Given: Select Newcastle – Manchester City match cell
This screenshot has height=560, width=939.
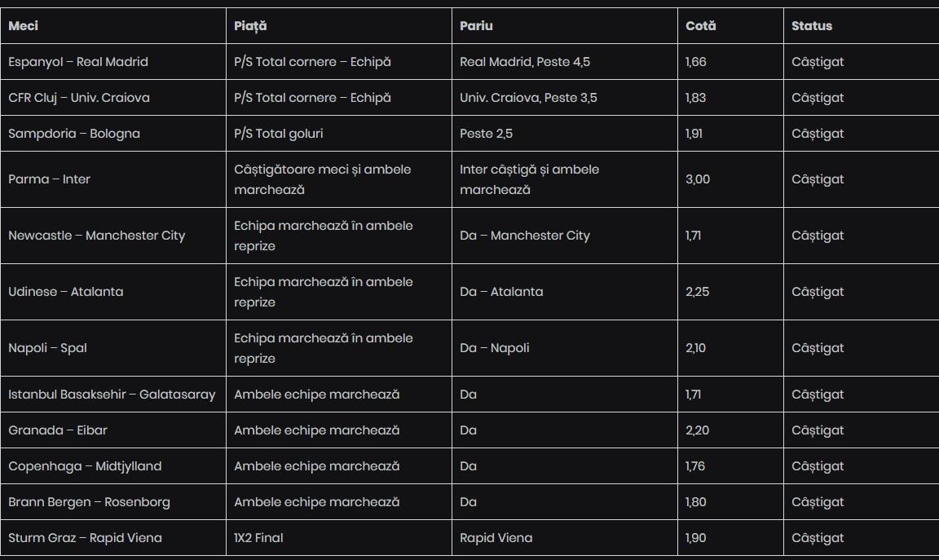Looking at the screenshot, I should (97, 236).
